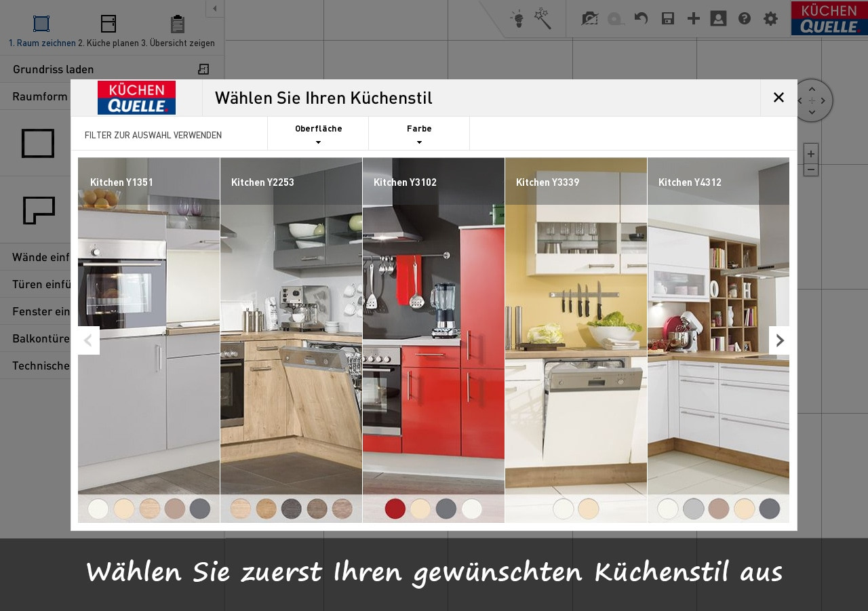Screen dimensions: 868x611
Task: Expand the Raumform section
Action: [x=35, y=96]
